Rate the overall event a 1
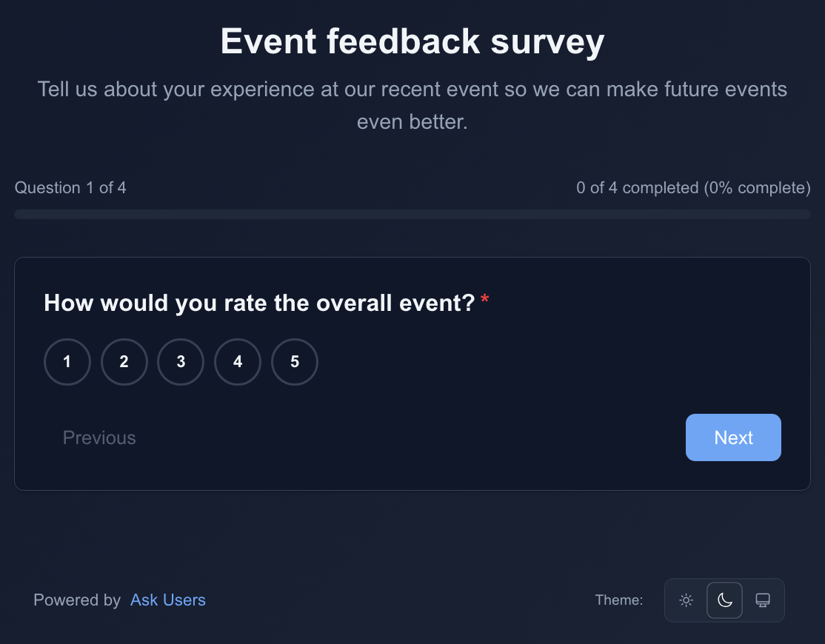Image resolution: width=825 pixels, height=644 pixels. click(x=67, y=362)
